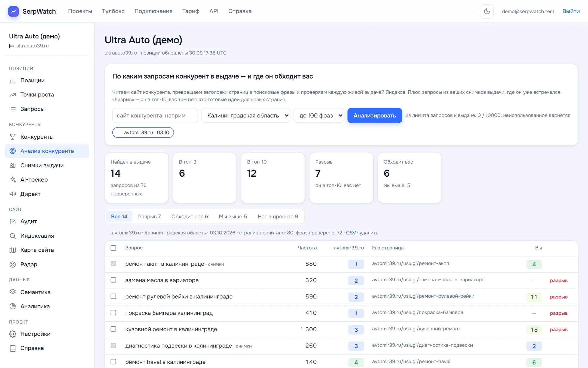
Task: Click the Разрыв 7 stat card
Action: [x=341, y=178]
